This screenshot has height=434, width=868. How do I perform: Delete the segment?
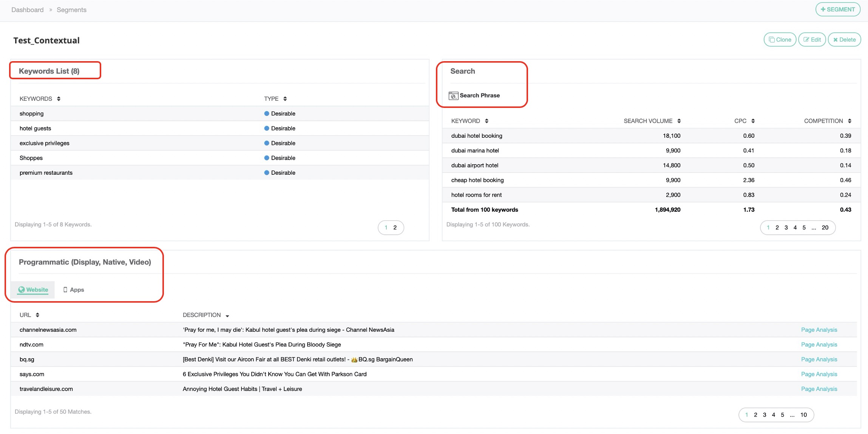click(x=844, y=40)
